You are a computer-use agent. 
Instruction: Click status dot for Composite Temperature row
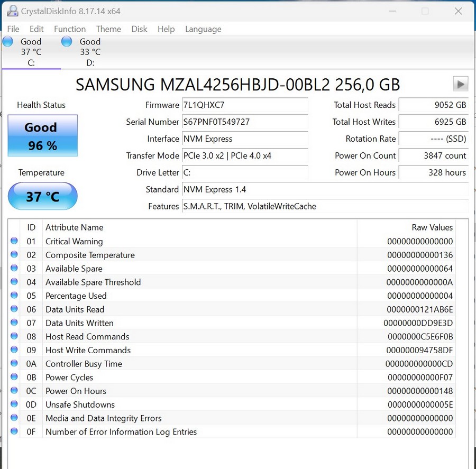14,254
